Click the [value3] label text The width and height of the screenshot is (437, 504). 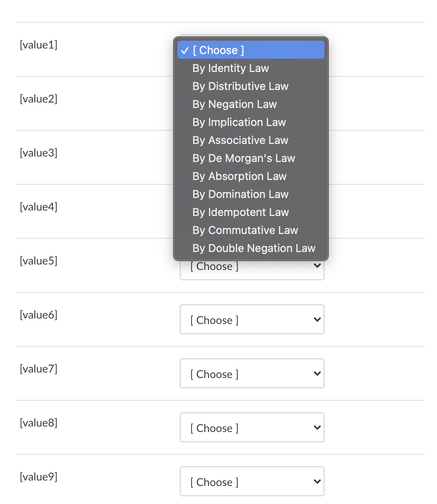(x=38, y=153)
